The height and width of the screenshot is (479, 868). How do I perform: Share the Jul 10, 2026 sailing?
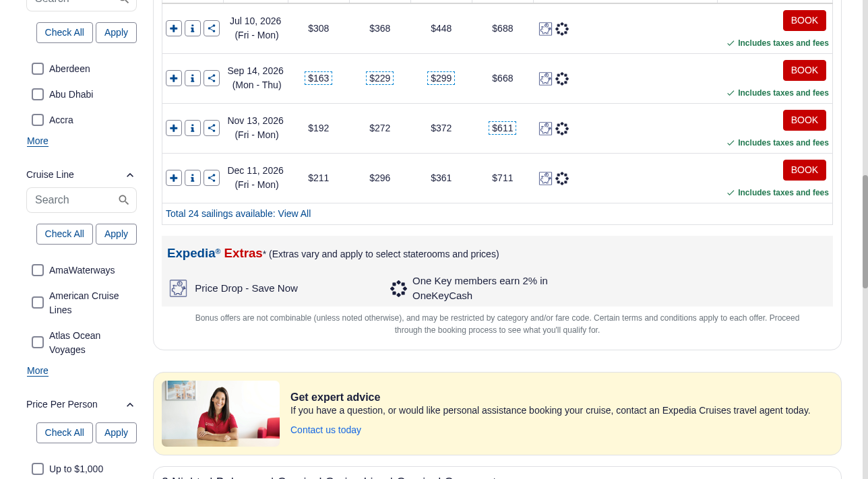coord(212,28)
